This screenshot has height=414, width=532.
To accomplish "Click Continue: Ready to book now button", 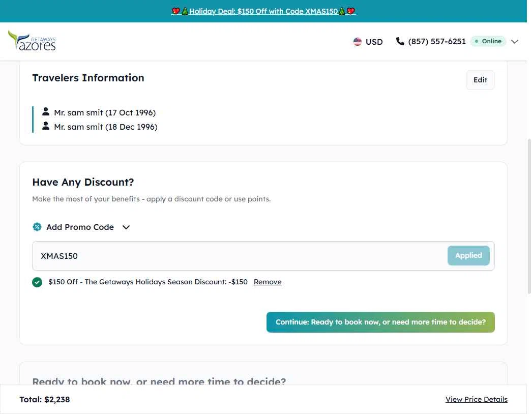I will (x=380, y=322).
